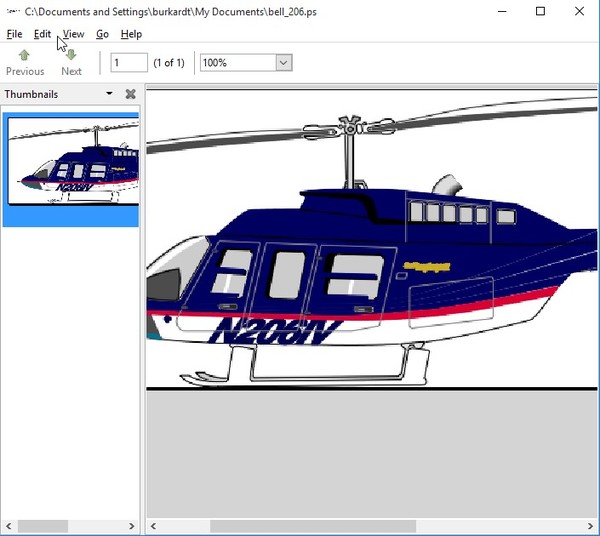Screen dimensions: 600x536
Task: Open the File menu
Action: pyautogui.click(x=14, y=34)
